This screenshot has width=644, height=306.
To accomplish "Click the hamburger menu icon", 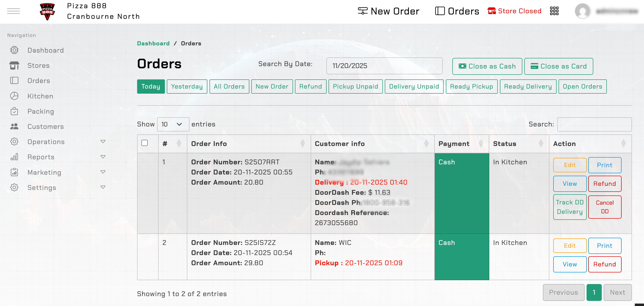I will click(x=14, y=11).
